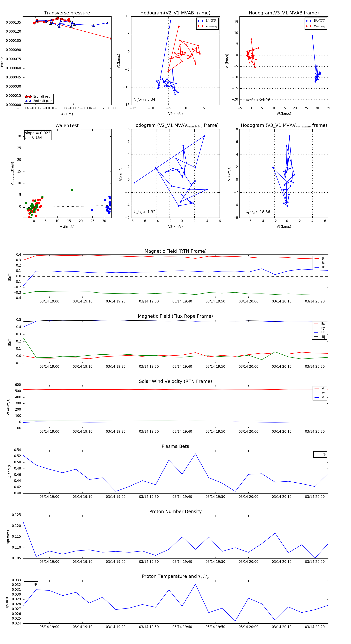
Task: Click the 'Plasma Beta' panel title
Action: [175, 446]
